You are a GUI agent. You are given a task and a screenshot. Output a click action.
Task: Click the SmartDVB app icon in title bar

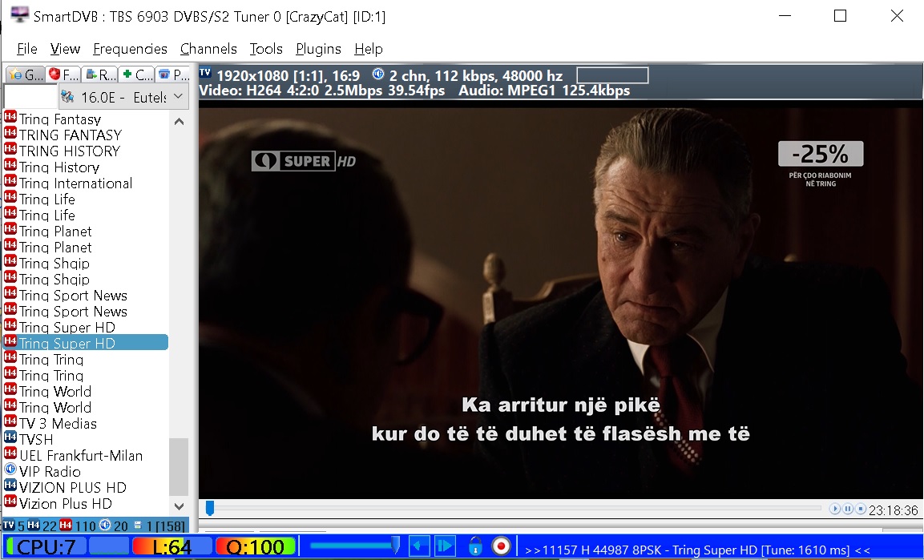click(19, 14)
